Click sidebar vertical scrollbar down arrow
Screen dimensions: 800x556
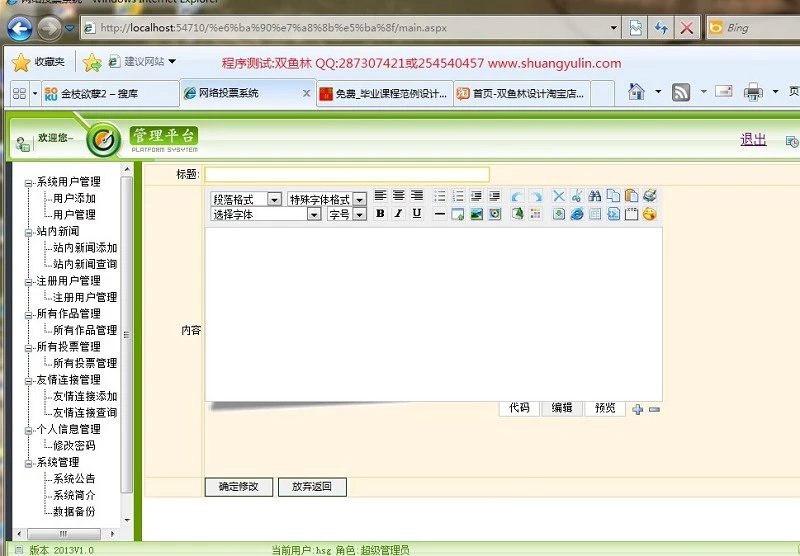point(127,520)
